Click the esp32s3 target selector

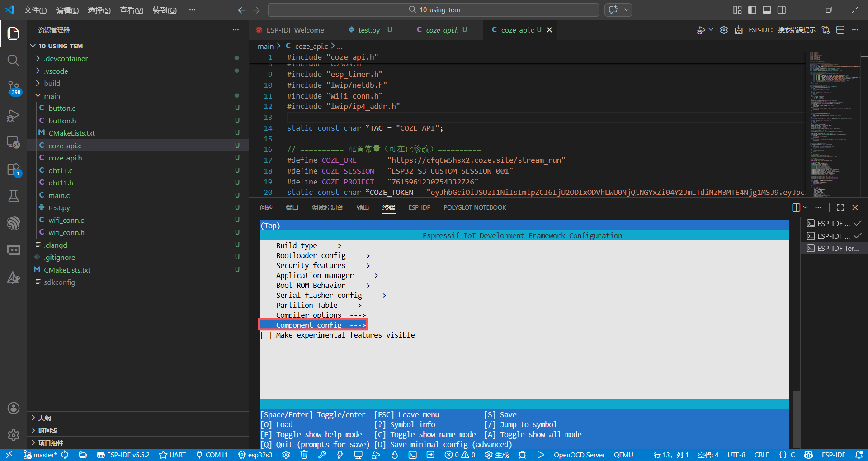pyautogui.click(x=255, y=455)
